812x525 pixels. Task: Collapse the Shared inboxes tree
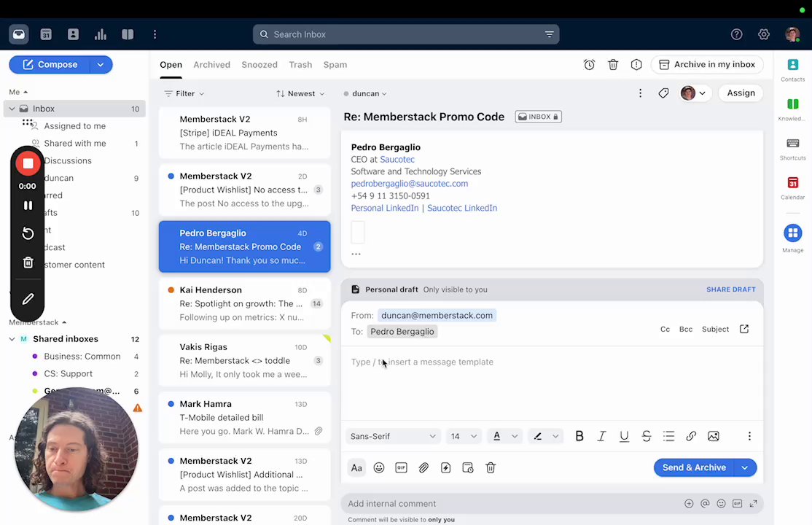(12, 339)
